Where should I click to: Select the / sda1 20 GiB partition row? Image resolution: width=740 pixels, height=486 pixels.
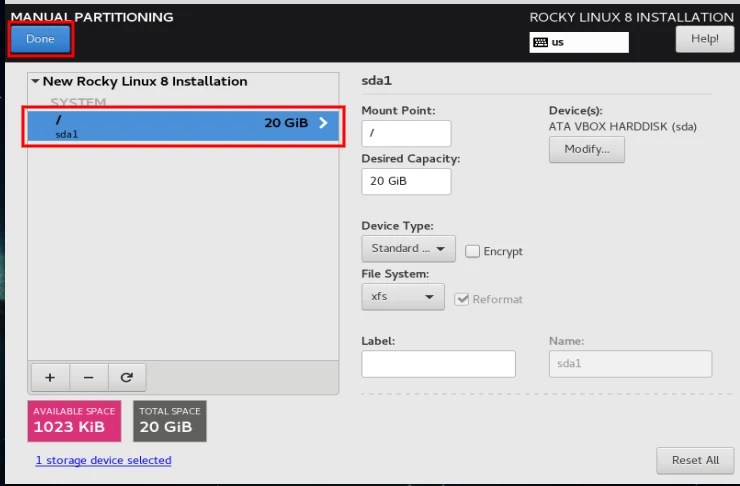pyautogui.click(x=183, y=126)
